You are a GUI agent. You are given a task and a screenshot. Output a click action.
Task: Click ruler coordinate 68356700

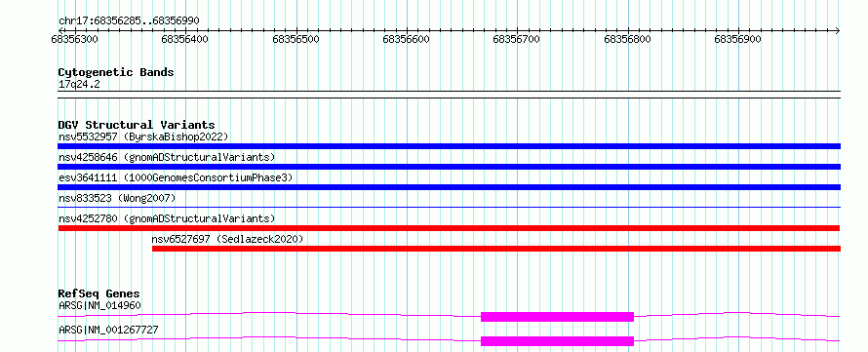click(x=517, y=39)
